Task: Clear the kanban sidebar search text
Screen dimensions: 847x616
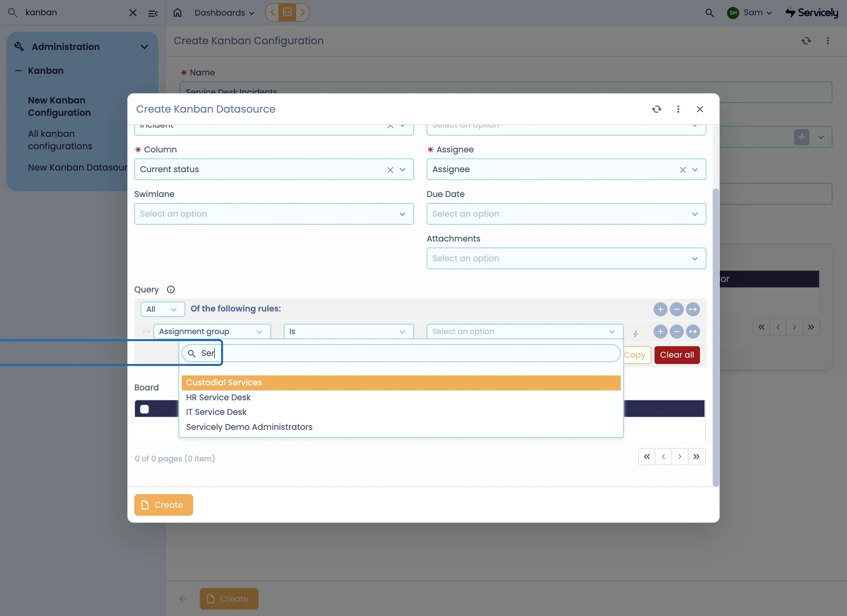Action: pos(133,13)
